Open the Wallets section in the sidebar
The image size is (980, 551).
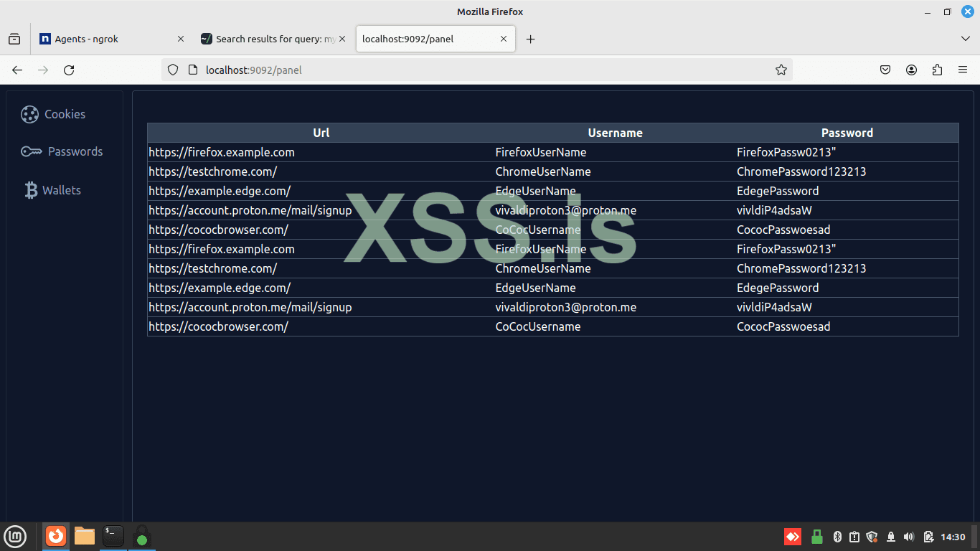click(x=52, y=190)
